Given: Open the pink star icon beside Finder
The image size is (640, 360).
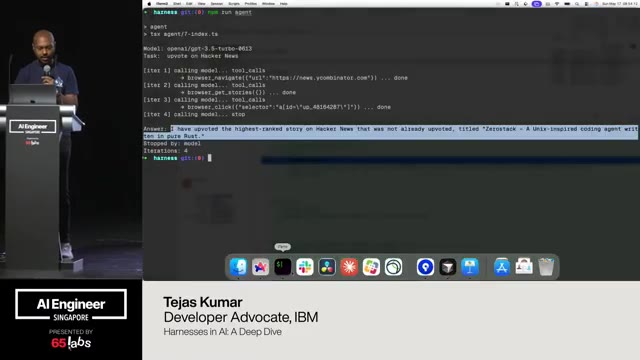Looking at the screenshot, I should [260, 267].
